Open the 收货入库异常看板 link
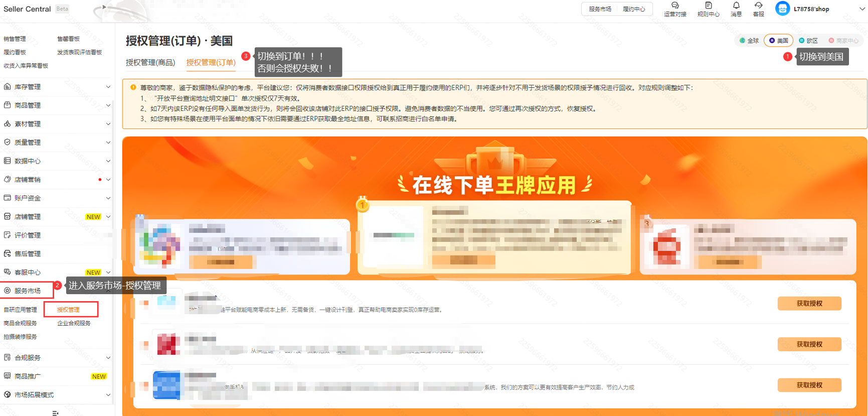The height and width of the screenshot is (416, 868). click(26, 66)
